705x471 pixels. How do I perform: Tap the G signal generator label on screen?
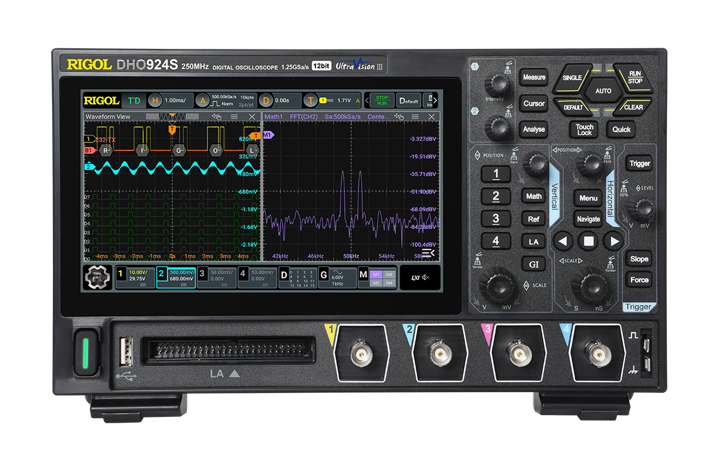click(x=323, y=274)
